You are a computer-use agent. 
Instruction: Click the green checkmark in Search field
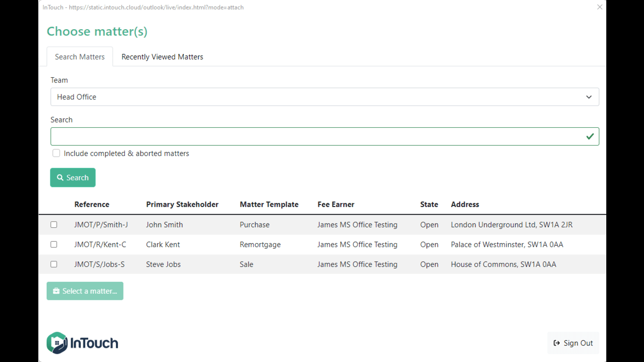pos(590,136)
